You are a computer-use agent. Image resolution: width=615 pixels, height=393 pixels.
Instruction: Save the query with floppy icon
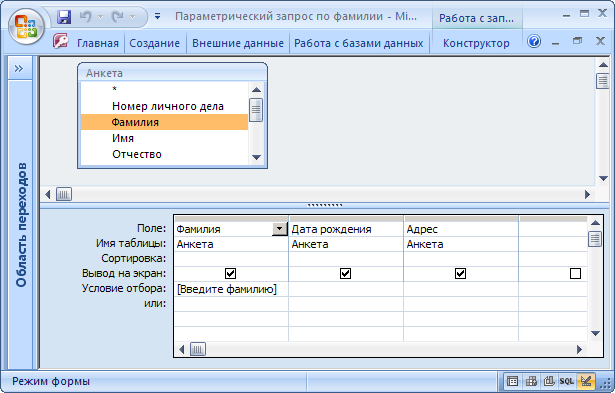click(64, 17)
